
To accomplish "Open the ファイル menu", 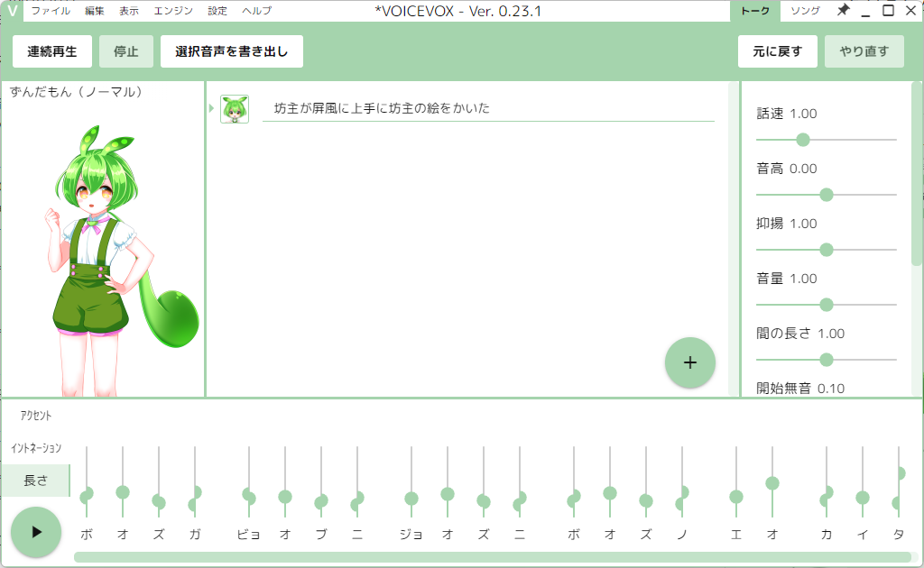I will [51, 11].
